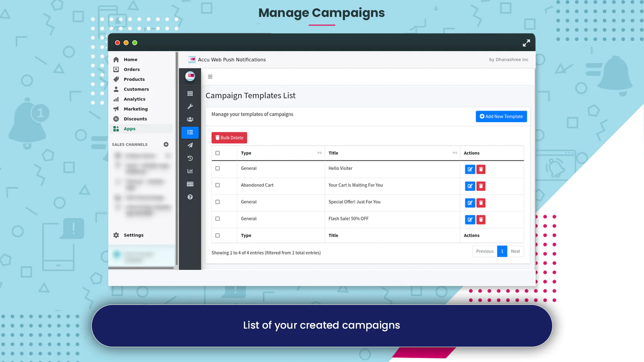Viewport: 644px width, 362px height.
Task: Open the history clock icon in sidebar
Action: coord(190,158)
